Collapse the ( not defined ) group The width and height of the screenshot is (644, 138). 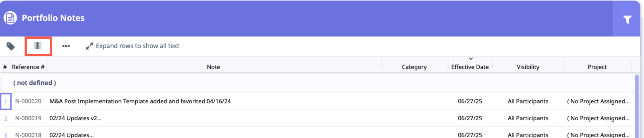[35, 83]
